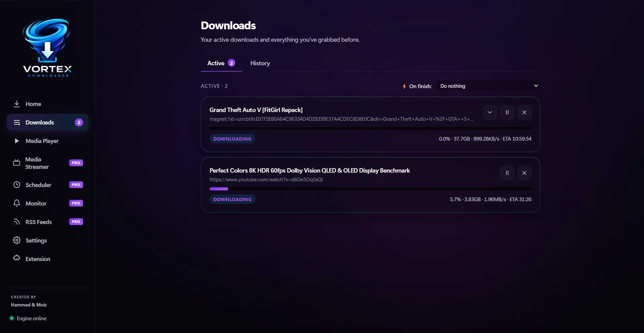Click the Downloads page heading
The image size is (644, 333).
coord(228,26)
